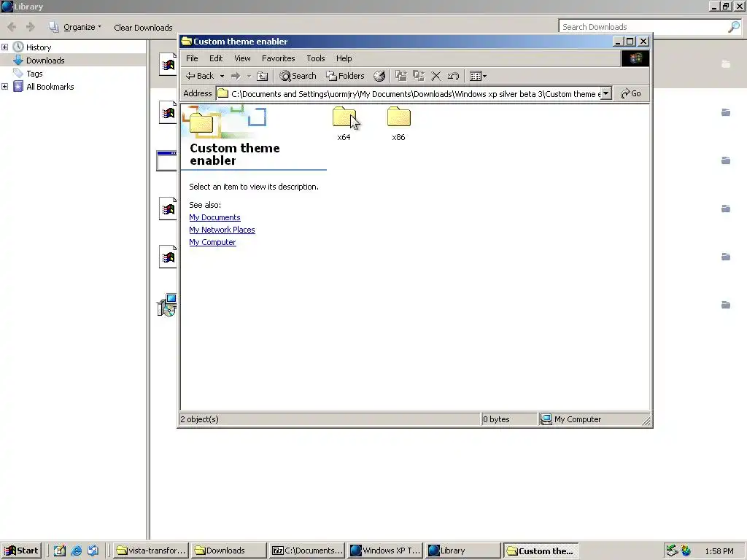Click the Back arrow in Custom theme enabler
The width and height of the screenshot is (747, 560).
coord(199,76)
